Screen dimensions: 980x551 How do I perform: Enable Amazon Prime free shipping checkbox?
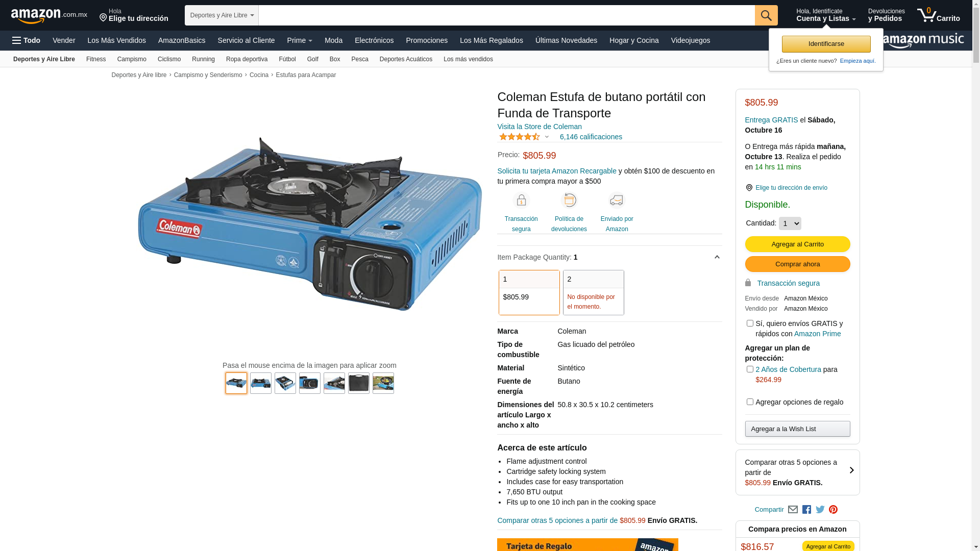pyautogui.click(x=750, y=323)
